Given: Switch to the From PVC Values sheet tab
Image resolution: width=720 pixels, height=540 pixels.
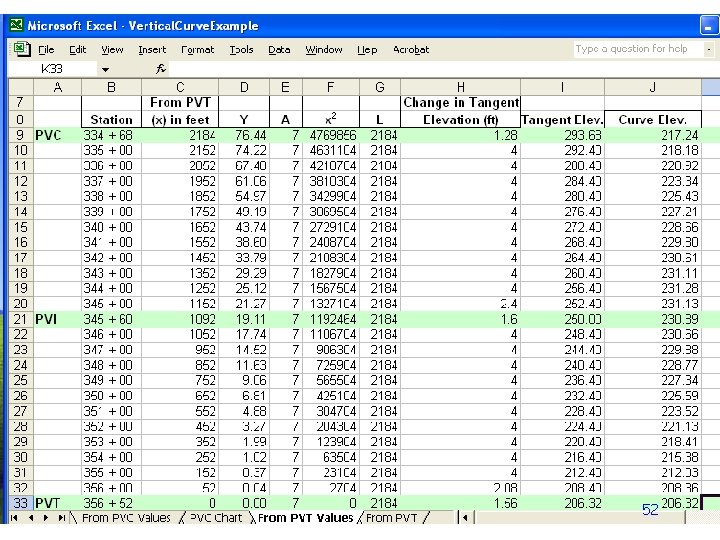Looking at the screenshot, I should click(x=126, y=518).
